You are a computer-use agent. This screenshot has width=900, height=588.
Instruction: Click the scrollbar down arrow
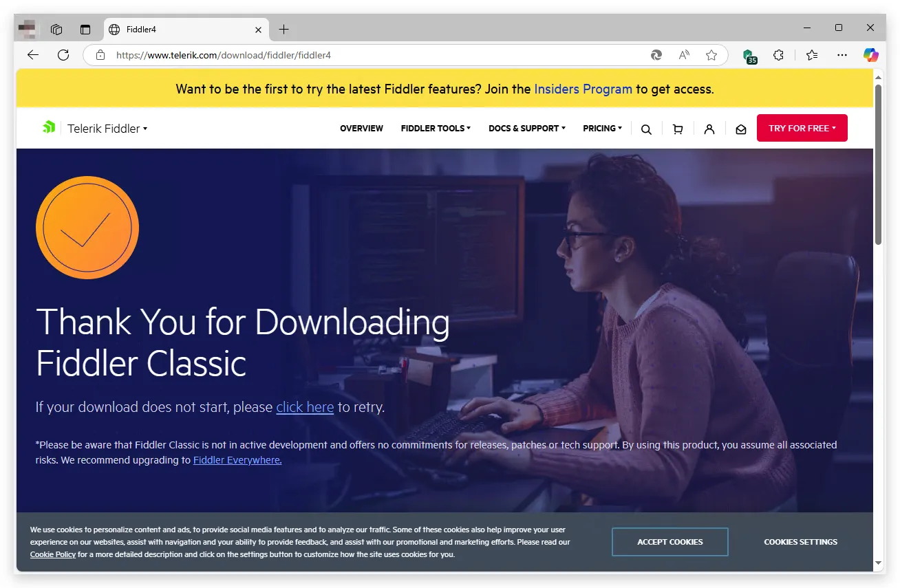coord(879,563)
